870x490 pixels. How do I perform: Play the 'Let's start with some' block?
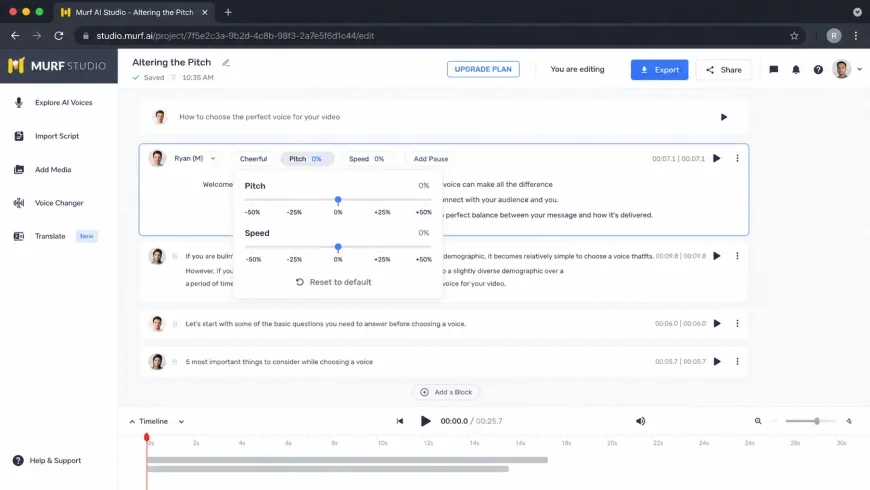click(717, 324)
